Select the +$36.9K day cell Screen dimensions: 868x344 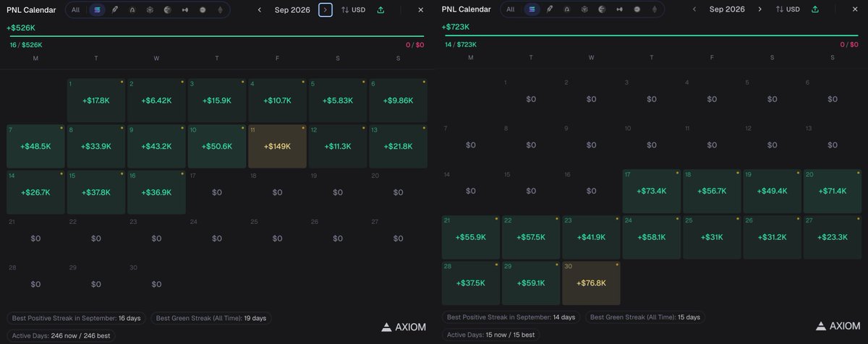tap(156, 192)
